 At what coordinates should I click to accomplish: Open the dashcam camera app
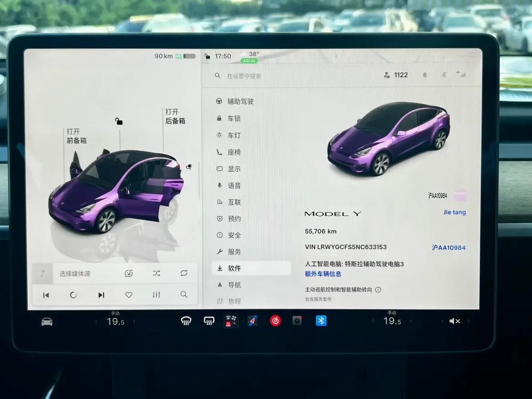tap(297, 320)
